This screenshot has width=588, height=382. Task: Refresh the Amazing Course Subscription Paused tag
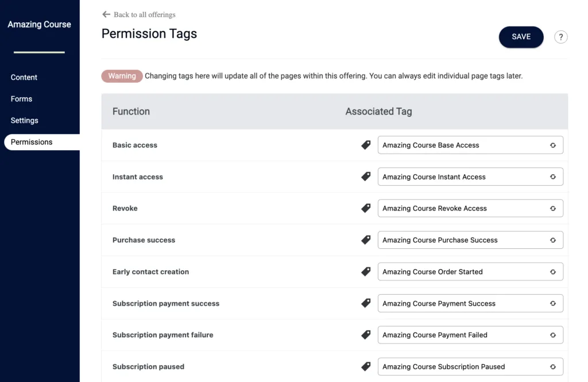553,367
